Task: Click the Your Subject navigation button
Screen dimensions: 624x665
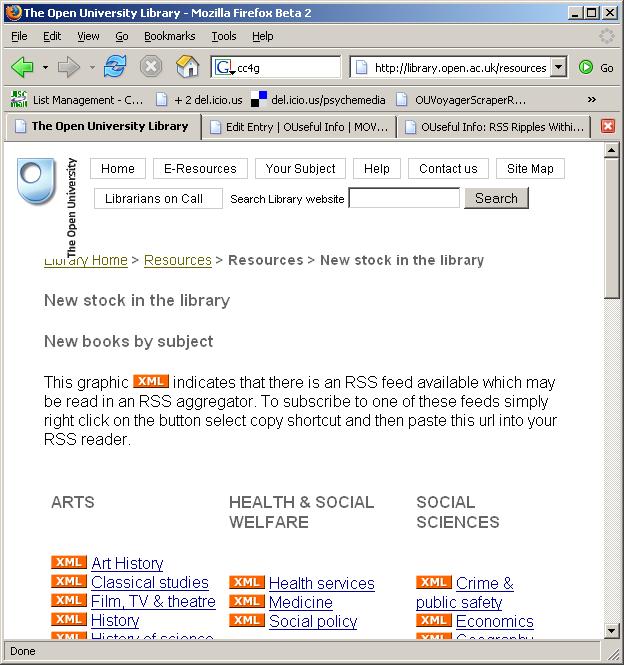Action: click(300, 169)
